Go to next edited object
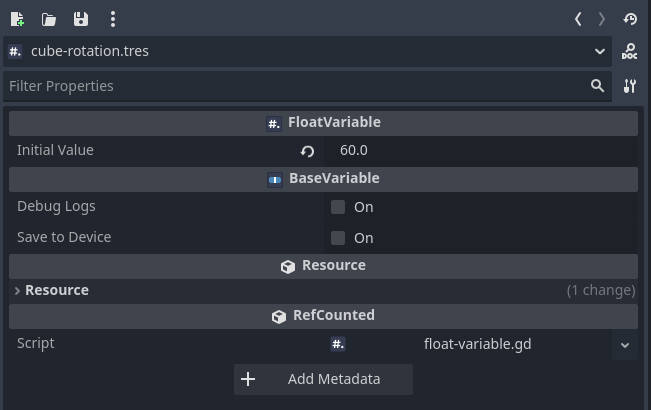Image resolution: width=651 pixels, height=410 pixels. [x=602, y=19]
